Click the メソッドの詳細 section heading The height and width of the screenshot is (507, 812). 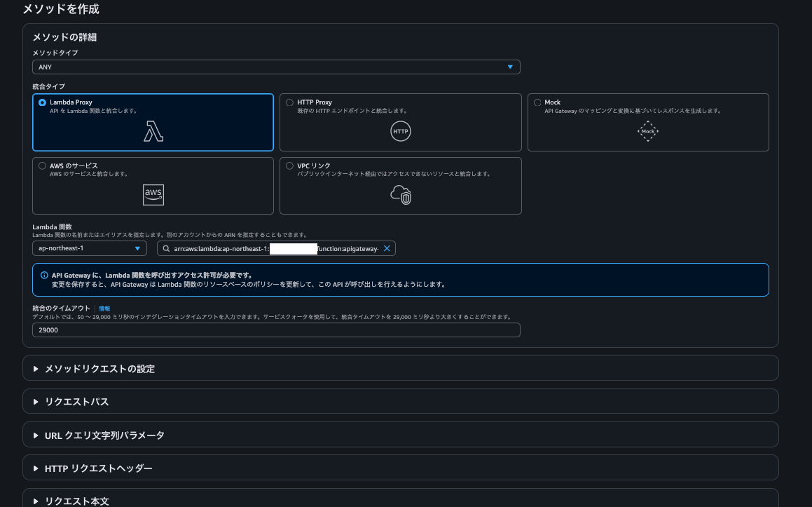pos(64,37)
